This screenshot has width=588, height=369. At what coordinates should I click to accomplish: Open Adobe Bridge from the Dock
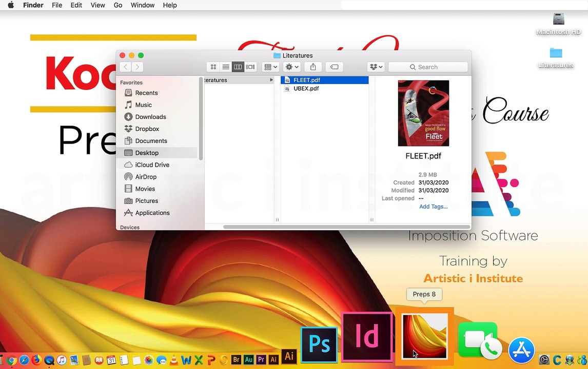[236, 360]
